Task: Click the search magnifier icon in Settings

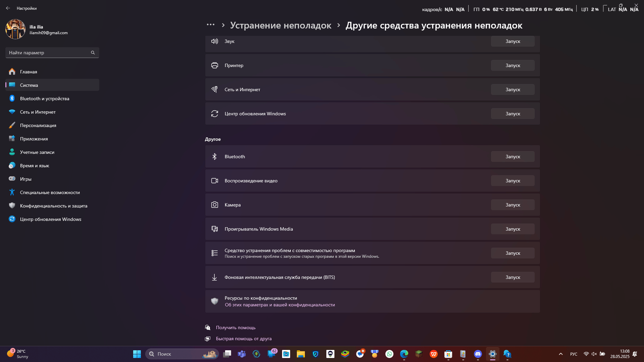Action: pos(93,53)
